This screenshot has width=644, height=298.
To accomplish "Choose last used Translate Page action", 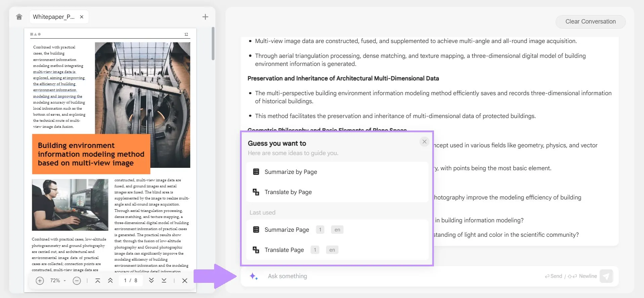I will (284, 250).
